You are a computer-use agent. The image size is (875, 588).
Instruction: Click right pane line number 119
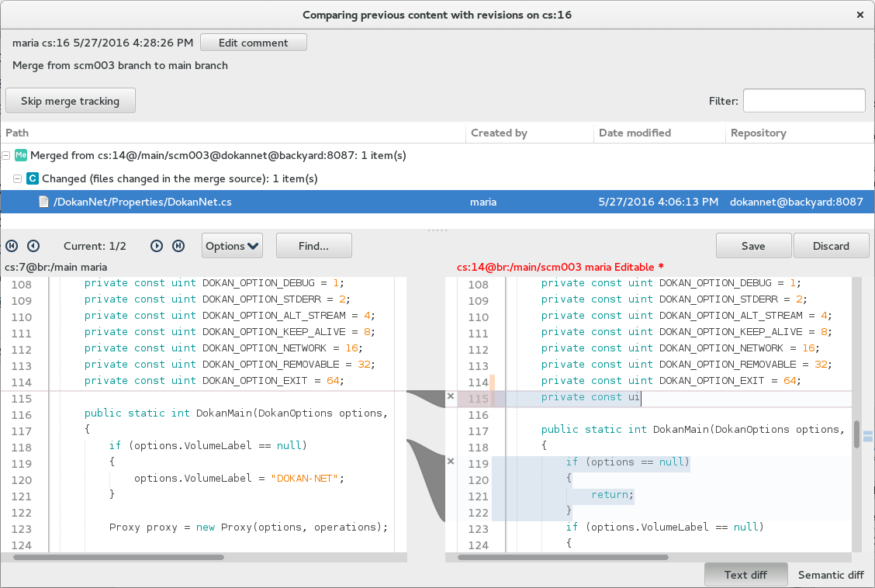point(479,464)
